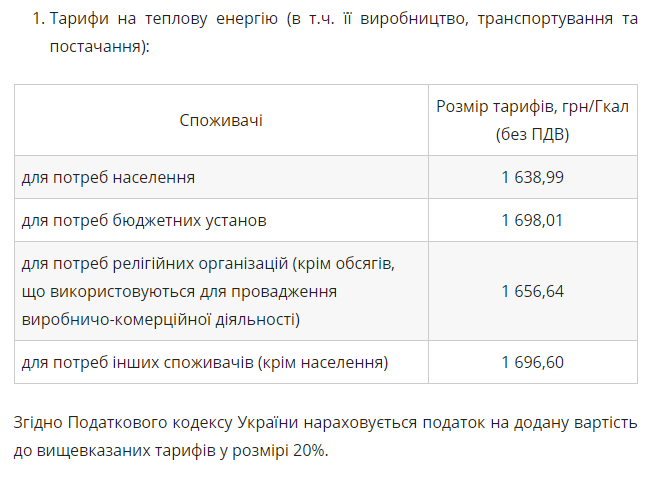Select the 'для потреб бюджетних установ' row label

[144, 220]
